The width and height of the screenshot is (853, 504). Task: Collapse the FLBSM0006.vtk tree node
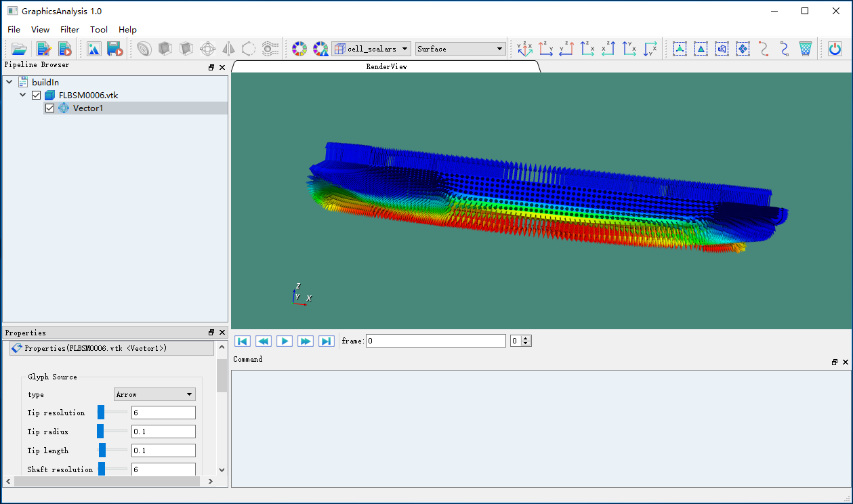tap(23, 96)
